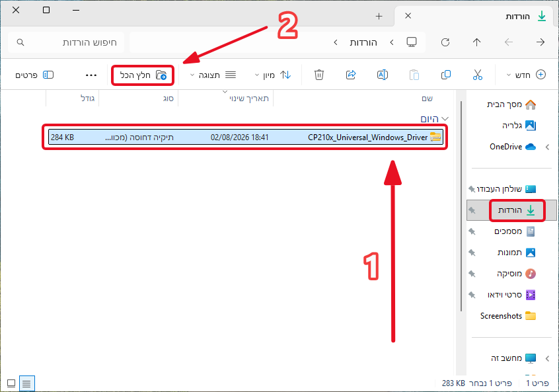Switch to large thumbnails view icon
Image resolution: width=559 pixels, height=392 pixels.
tap(11, 383)
